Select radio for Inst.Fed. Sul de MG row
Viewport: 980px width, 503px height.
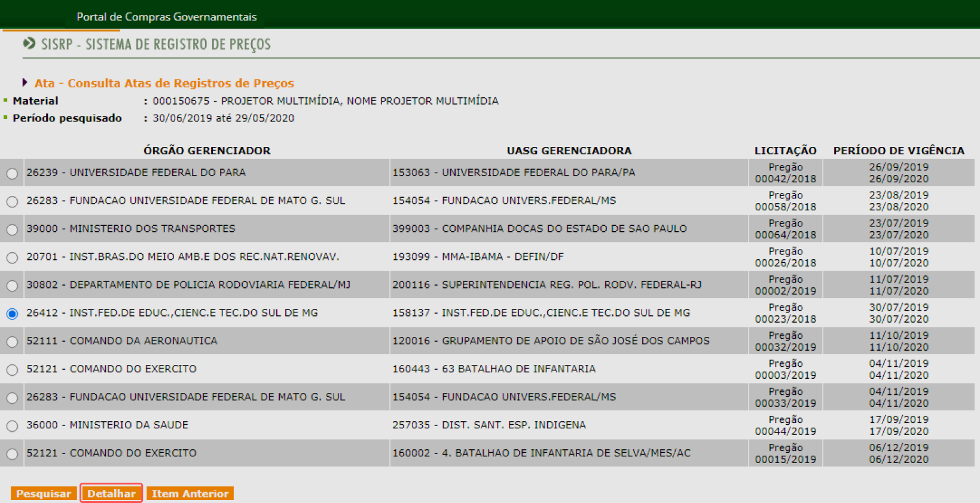click(12, 314)
